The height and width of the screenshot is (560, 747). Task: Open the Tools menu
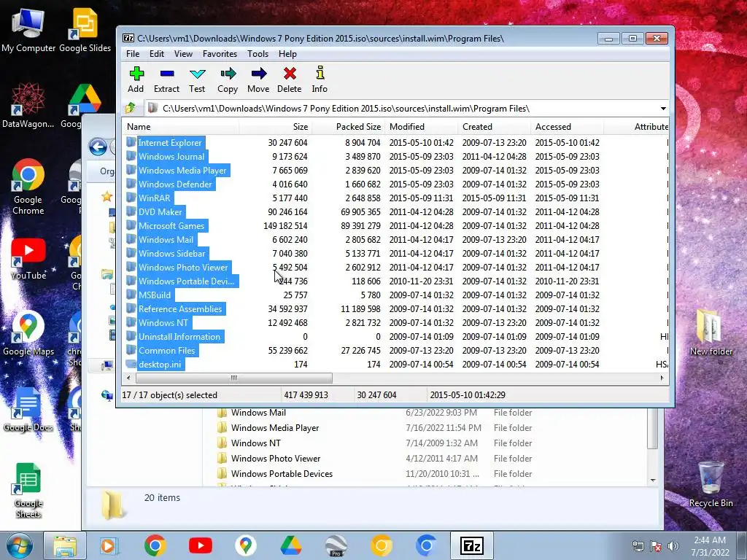click(x=258, y=54)
